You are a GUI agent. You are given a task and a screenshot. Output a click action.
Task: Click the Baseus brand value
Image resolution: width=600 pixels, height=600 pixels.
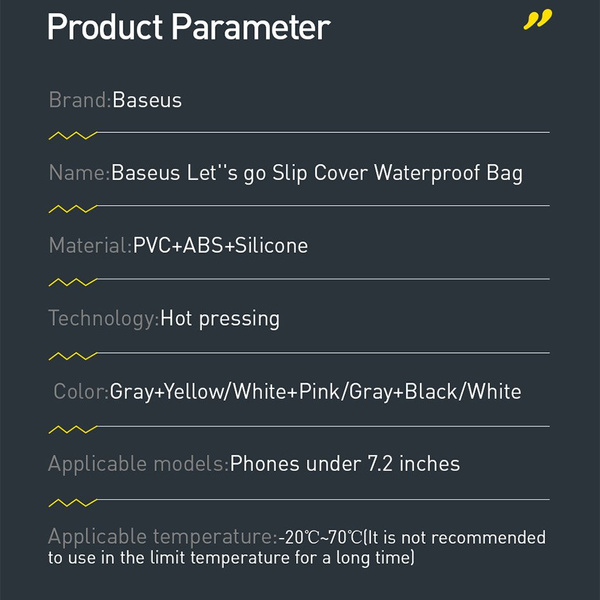[147, 100]
